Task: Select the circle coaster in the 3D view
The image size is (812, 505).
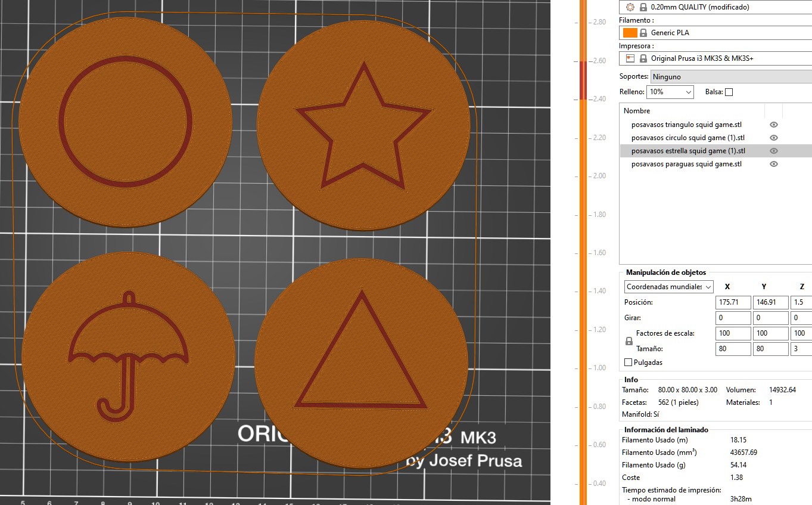Action: coord(126,122)
